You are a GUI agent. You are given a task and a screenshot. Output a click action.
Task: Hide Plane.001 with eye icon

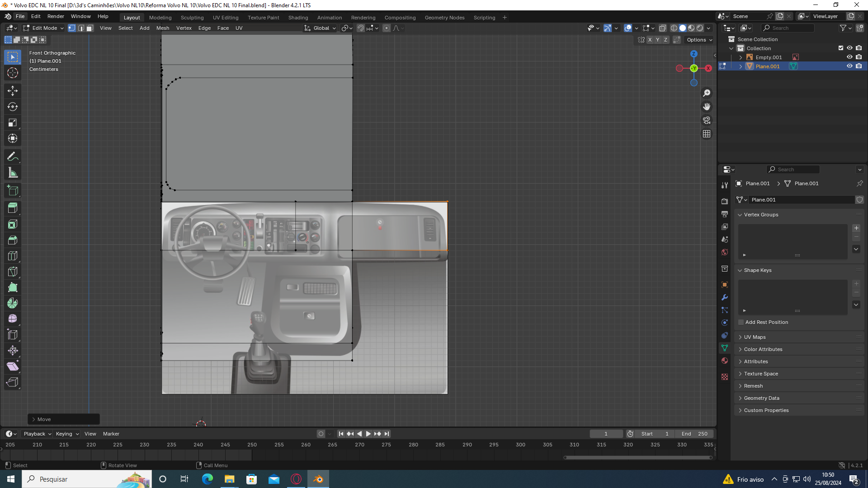click(849, 66)
